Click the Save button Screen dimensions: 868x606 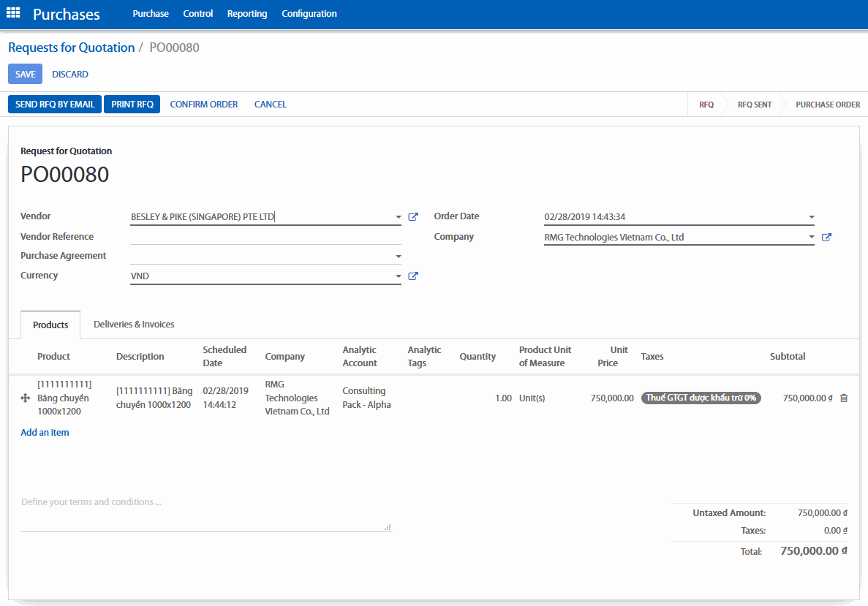click(25, 75)
